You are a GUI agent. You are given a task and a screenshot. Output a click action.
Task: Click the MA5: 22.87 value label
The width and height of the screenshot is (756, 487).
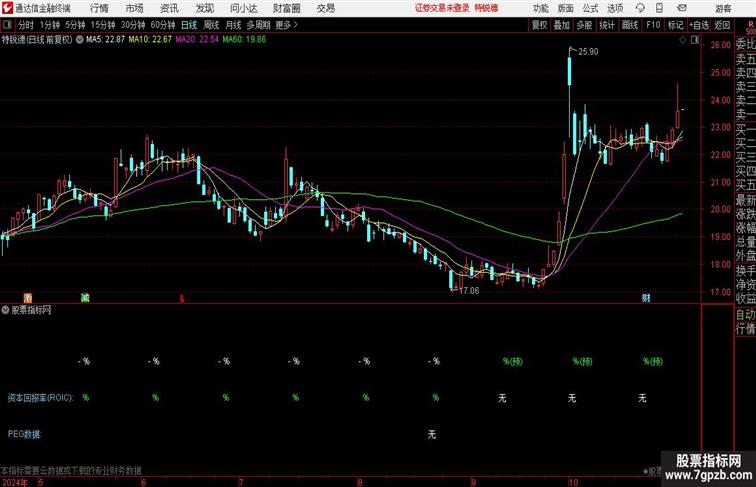[x=105, y=40]
